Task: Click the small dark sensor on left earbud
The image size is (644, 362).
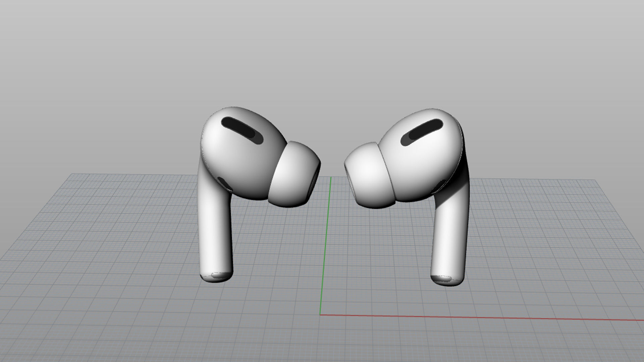Action: (224, 184)
